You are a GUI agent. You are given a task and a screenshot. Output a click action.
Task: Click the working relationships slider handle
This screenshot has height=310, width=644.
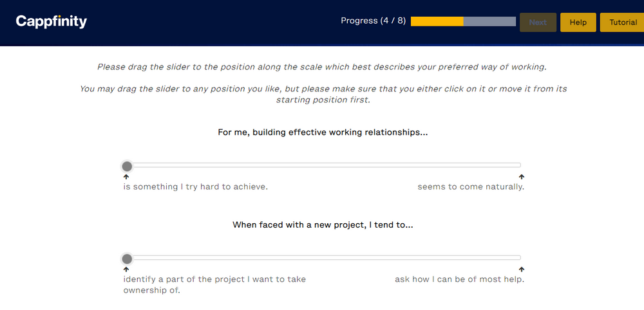[127, 166]
